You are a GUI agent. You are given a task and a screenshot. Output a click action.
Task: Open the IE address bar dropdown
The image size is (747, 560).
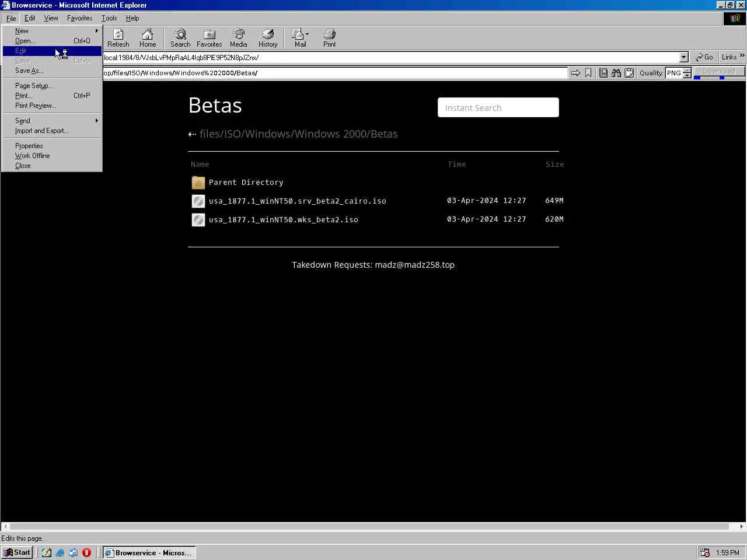[684, 57]
